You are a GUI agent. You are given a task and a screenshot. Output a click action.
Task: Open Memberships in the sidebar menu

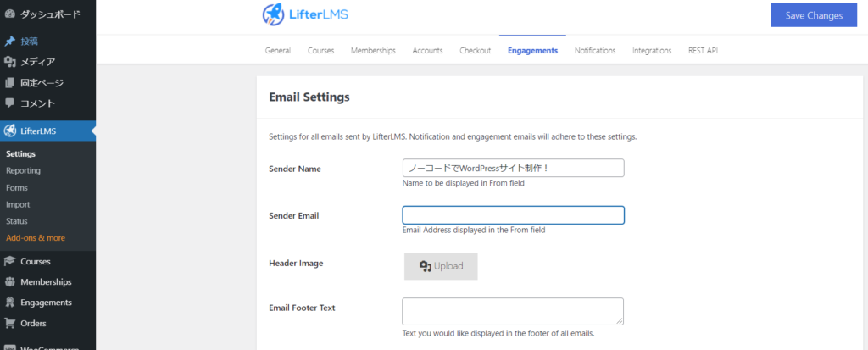pyautogui.click(x=46, y=282)
